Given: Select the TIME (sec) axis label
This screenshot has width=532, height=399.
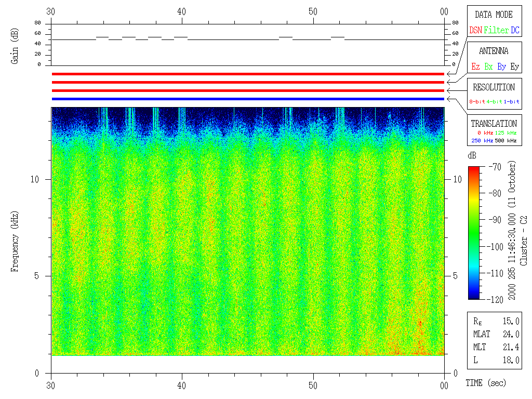Looking at the screenshot, I should pyautogui.click(x=485, y=383).
